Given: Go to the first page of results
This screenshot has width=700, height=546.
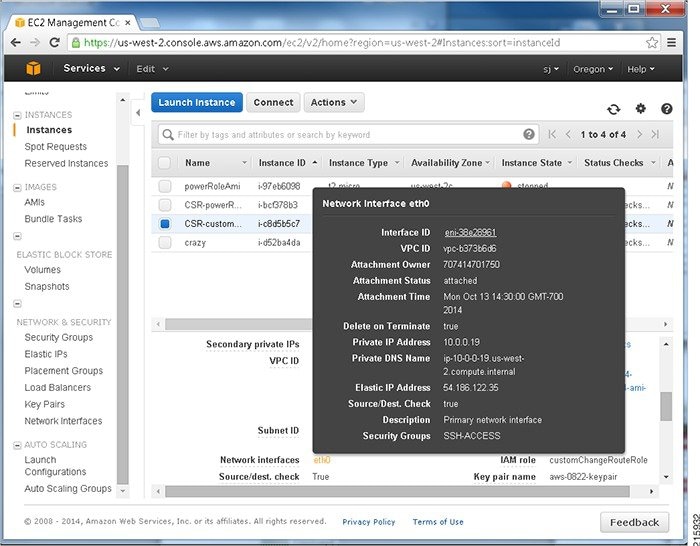Looking at the screenshot, I should point(552,134).
